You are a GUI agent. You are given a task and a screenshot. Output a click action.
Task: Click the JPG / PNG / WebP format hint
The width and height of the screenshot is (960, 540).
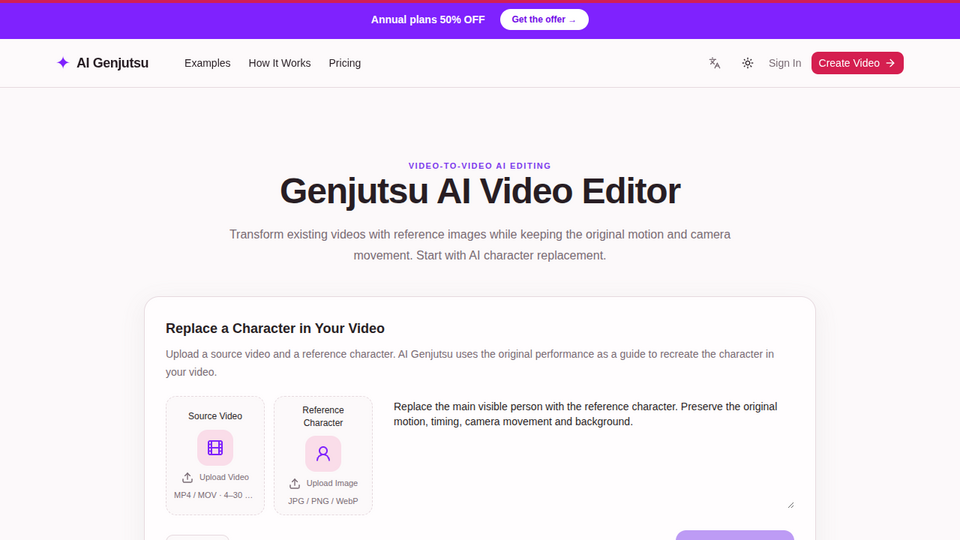323,501
